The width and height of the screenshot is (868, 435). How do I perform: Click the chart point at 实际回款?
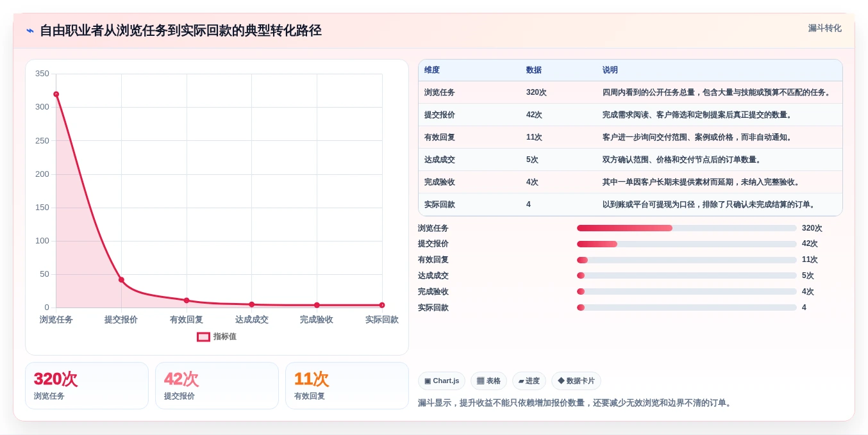coord(382,305)
